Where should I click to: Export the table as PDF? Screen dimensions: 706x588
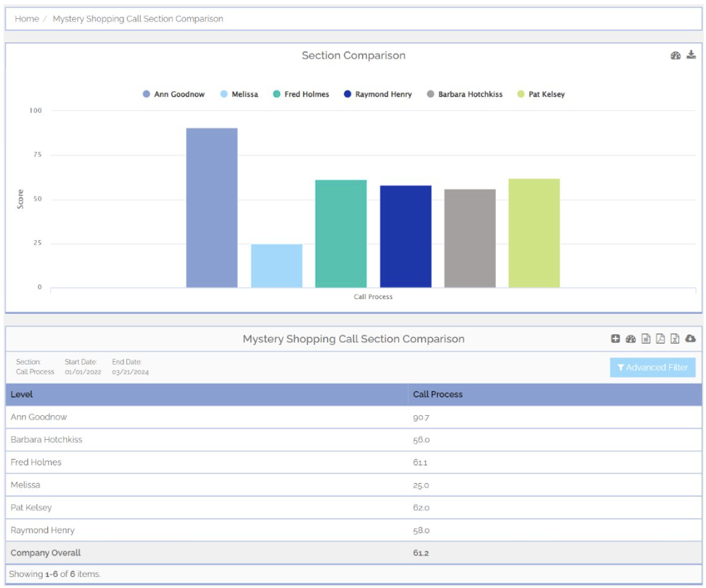coord(660,339)
